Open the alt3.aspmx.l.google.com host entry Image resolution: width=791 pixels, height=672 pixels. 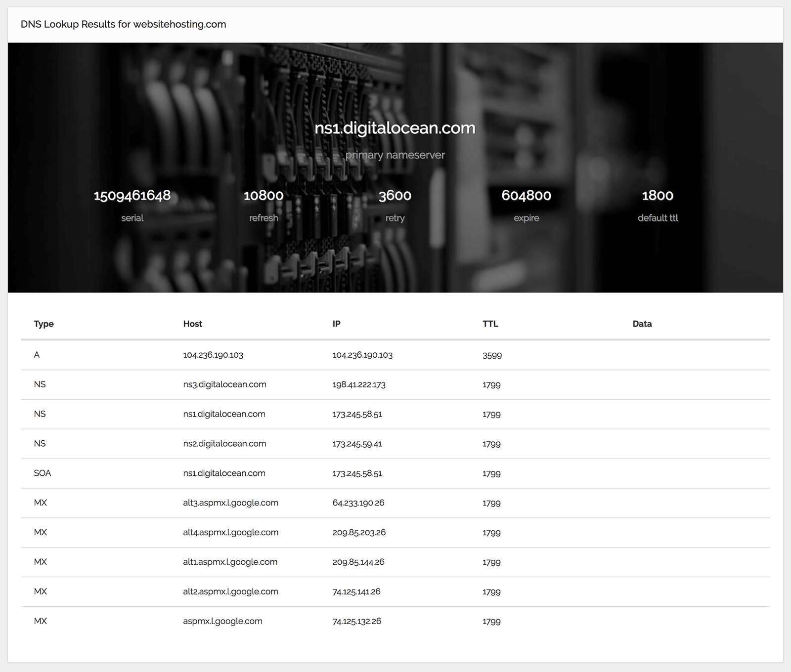(x=230, y=503)
